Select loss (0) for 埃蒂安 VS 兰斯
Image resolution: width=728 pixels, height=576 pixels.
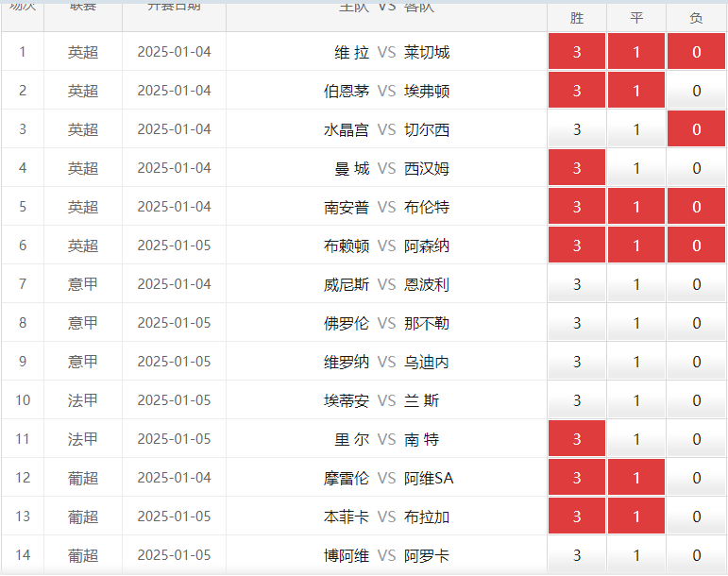click(x=696, y=400)
